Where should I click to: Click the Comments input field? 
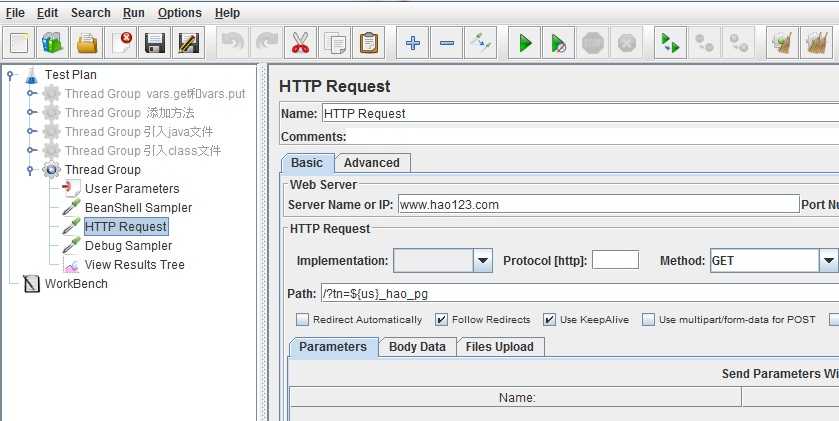(593, 136)
